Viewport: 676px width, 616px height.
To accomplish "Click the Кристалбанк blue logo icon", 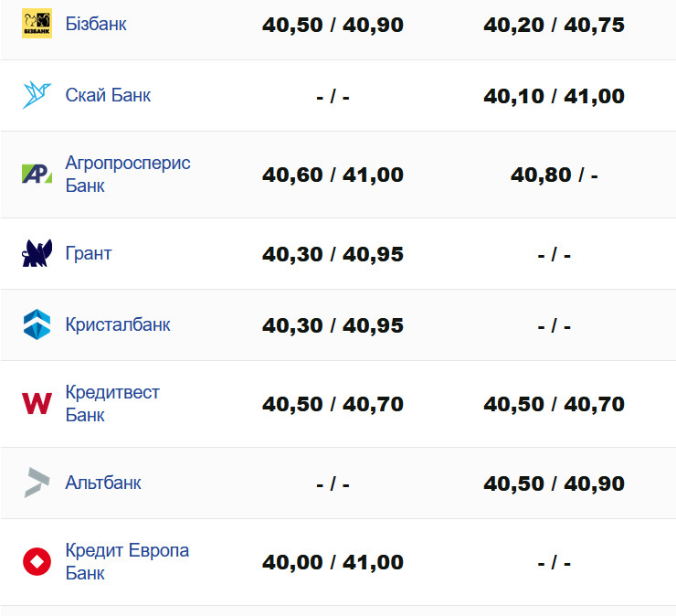I will pos(37,324).
